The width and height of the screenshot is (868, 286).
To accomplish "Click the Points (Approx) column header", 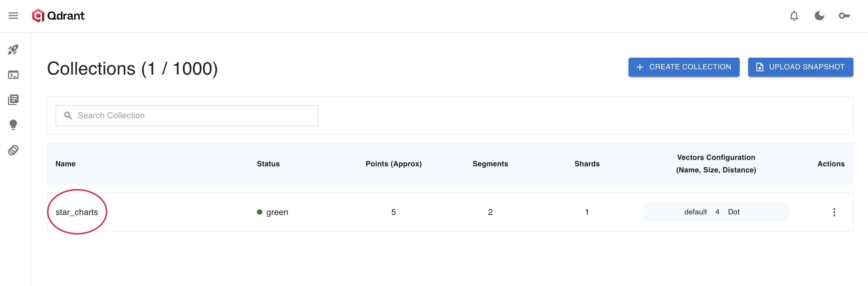I will tap(393, 164).
